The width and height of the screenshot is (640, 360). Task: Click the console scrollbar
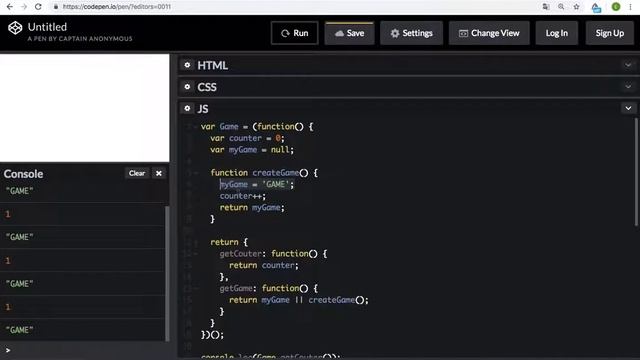(167, 273)
